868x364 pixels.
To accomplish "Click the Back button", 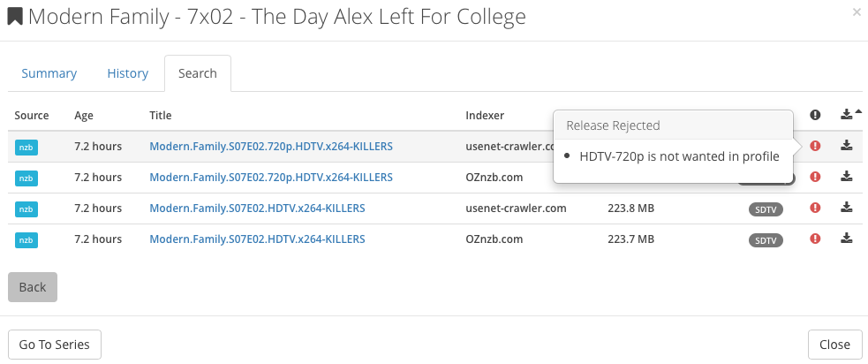I will pyautogui.click(x=33, y=287).
